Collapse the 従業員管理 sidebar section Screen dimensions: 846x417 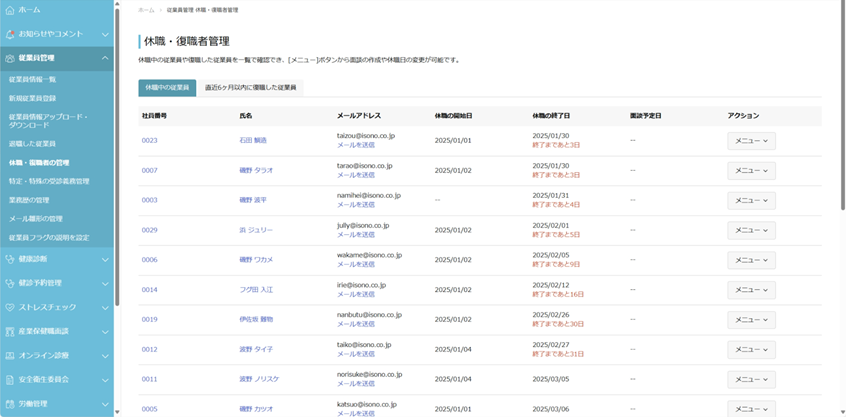(105, 58)
